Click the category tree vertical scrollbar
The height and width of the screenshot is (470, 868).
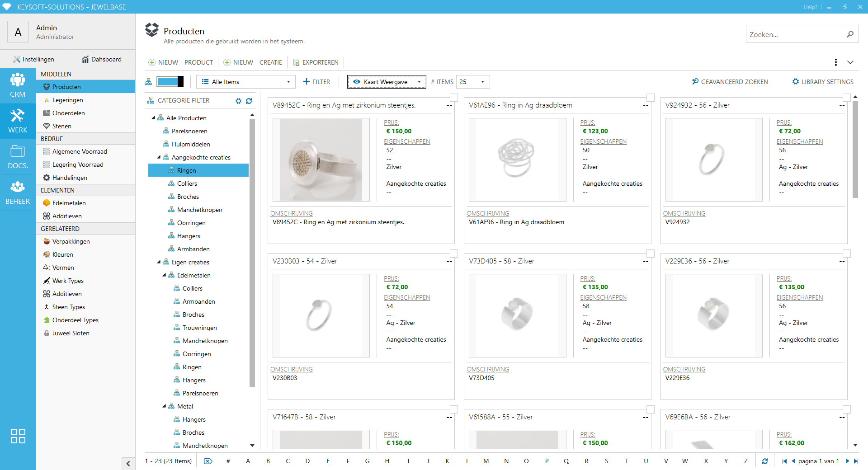pos(252,253)
